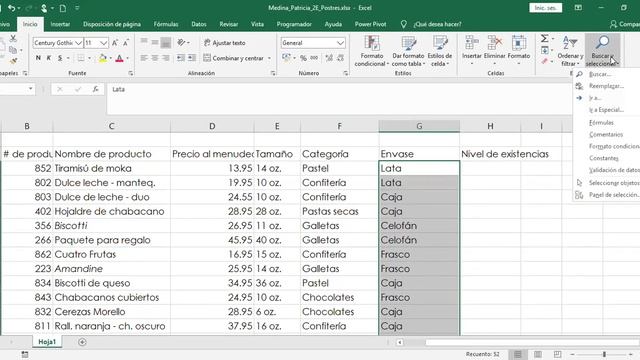Viewport: 640px width, 360px height.
Task: Click the insert function fx icon
Action: pos(95,89)
